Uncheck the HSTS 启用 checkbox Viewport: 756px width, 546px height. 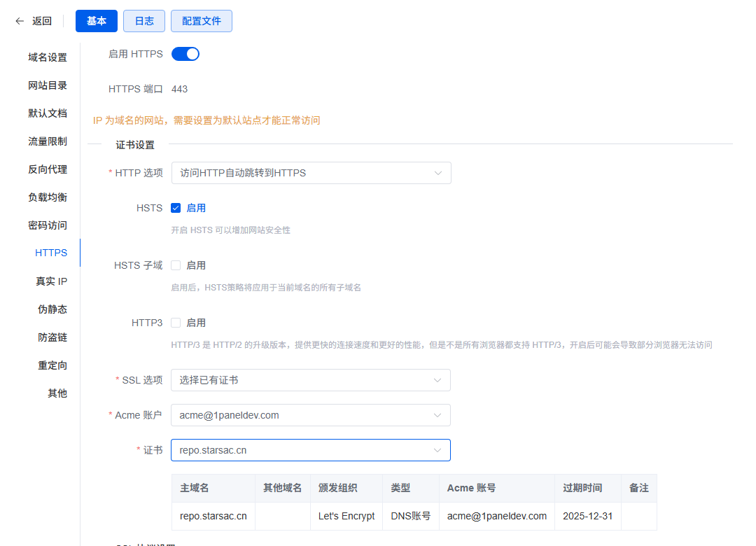tap(176, 208)
